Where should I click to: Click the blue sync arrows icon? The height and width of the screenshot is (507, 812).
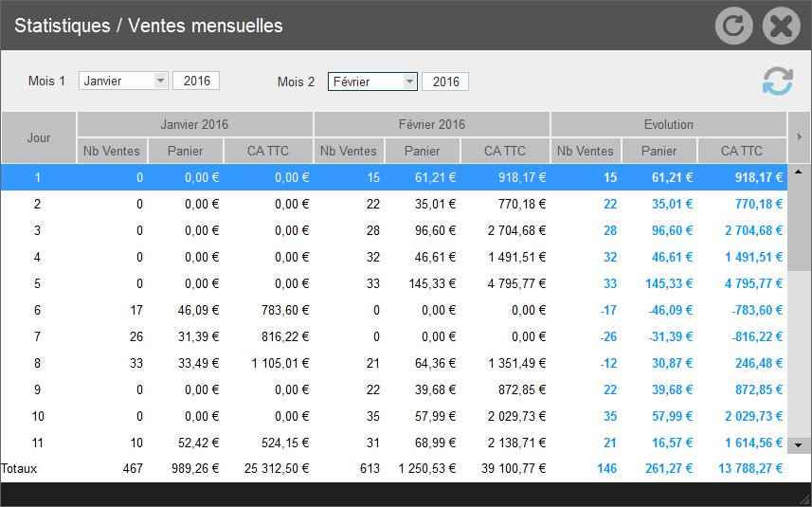coord(777,81)
